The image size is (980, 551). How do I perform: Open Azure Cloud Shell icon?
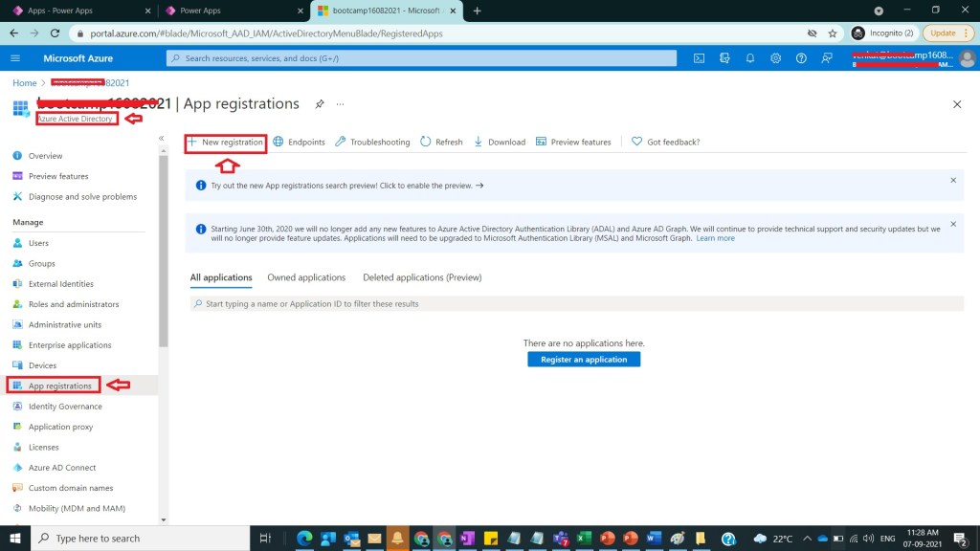tap(700, 58)
